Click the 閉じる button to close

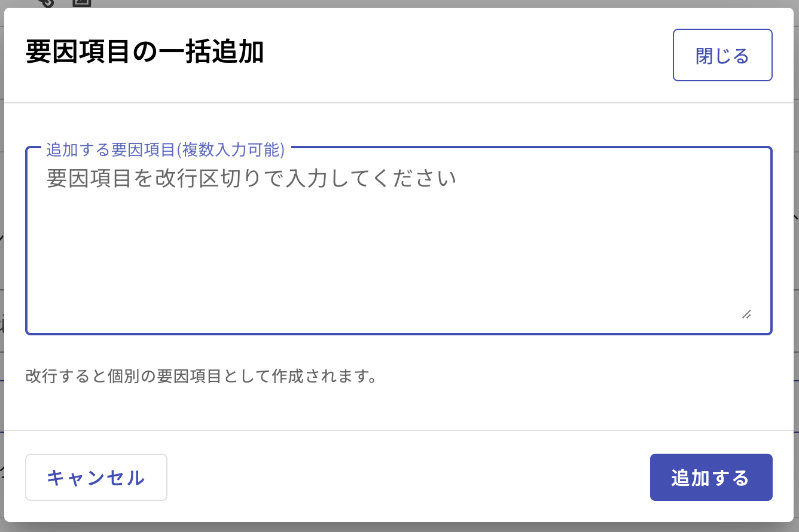(722, 54)
